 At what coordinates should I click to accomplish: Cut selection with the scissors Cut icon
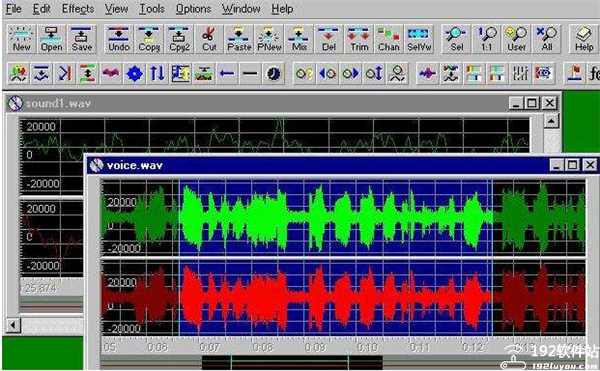pyautogui.click(x=209, y=39)
